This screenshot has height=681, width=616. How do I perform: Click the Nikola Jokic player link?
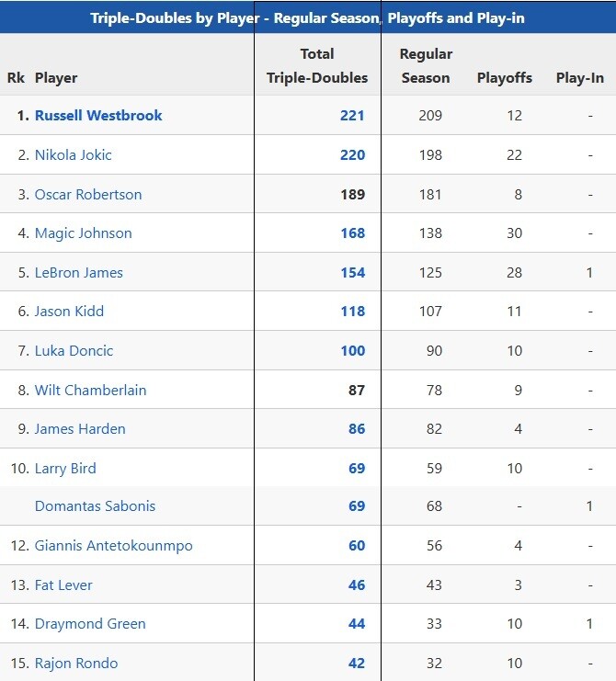pyautogui.click(x=74, y=155)
